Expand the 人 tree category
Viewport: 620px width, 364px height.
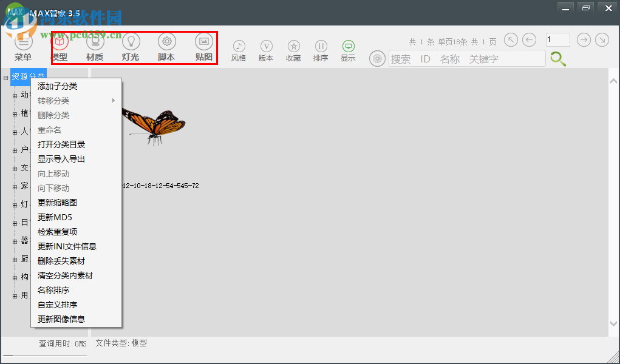(15, 132)
